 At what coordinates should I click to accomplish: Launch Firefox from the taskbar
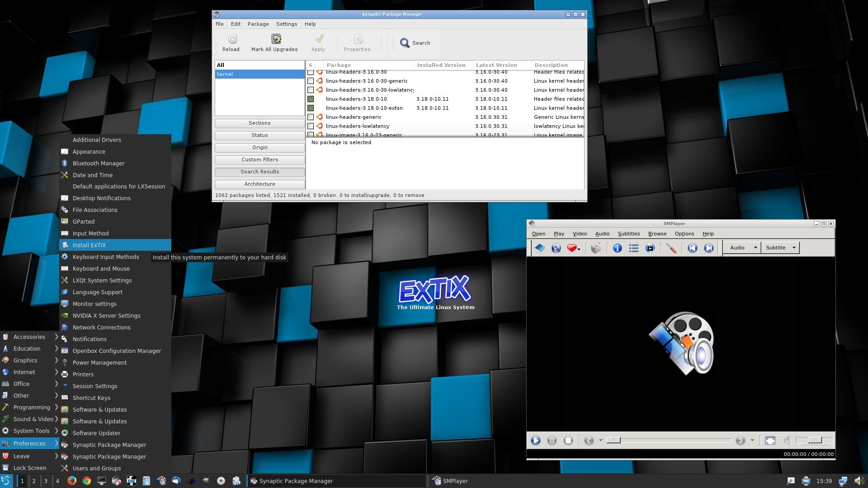[x=71, y=481]
